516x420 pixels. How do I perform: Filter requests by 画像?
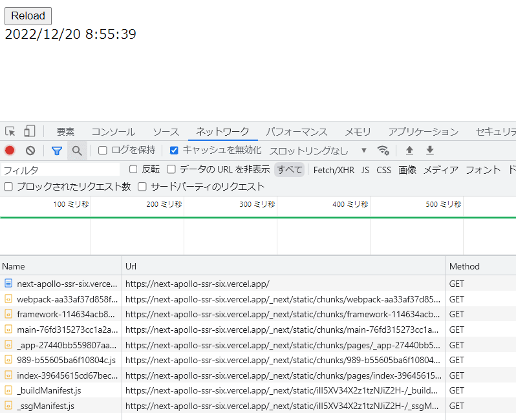[407, 170]
